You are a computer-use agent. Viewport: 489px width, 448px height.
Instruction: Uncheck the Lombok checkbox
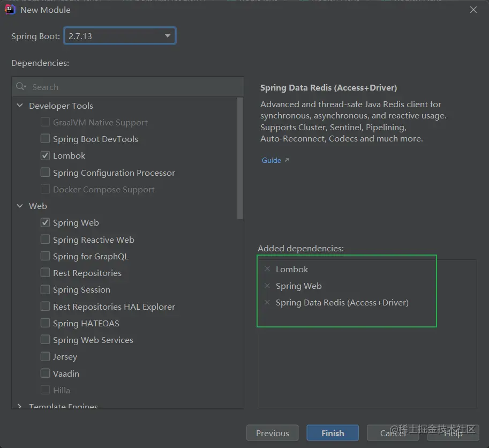[x=45, y=155]
